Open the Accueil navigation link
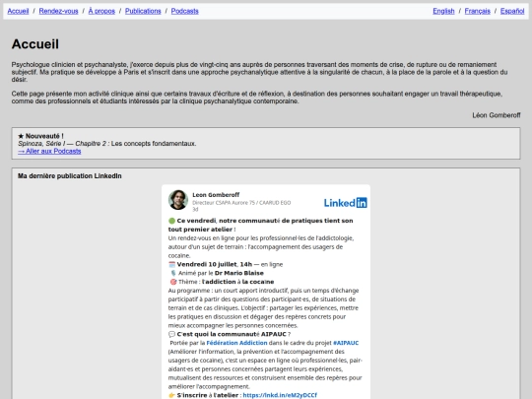Image resolution: width=532 pixels, height=399 pixels. click(18, 11)
